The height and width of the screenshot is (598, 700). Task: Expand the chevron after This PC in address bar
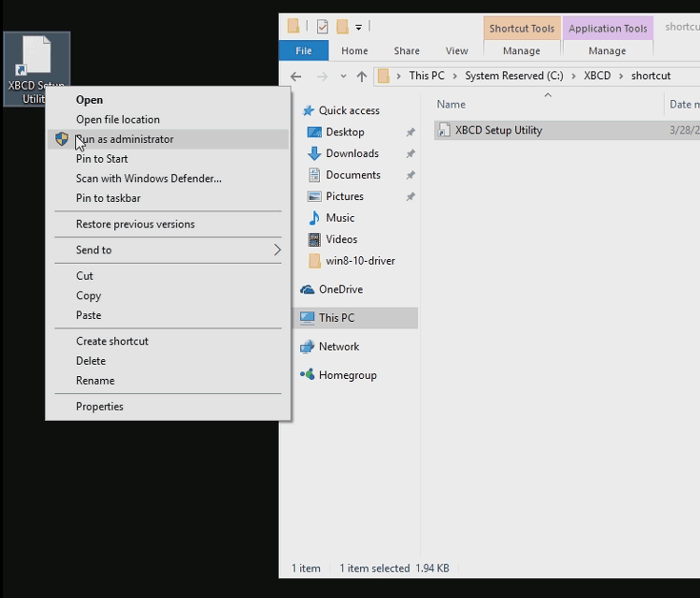(x=455, y=76)
